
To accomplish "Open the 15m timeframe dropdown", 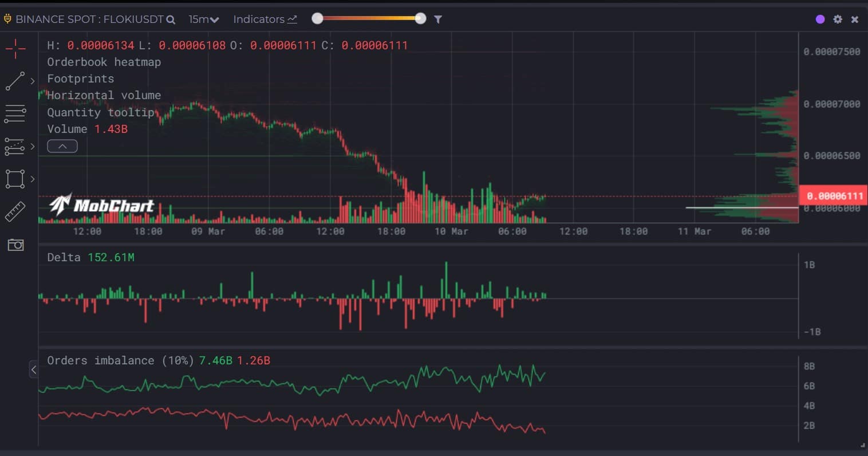I will tap(204, 19).
